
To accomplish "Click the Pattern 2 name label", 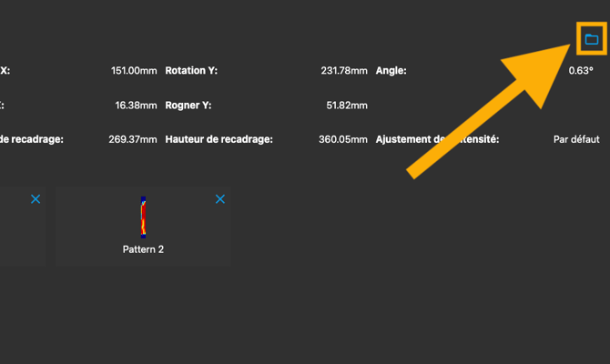I will click(143, 248).
